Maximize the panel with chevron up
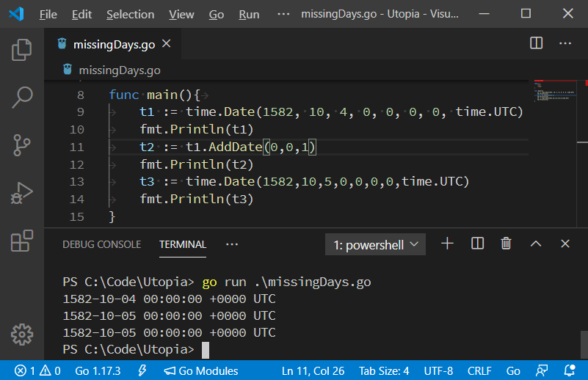 coord(536,244)
